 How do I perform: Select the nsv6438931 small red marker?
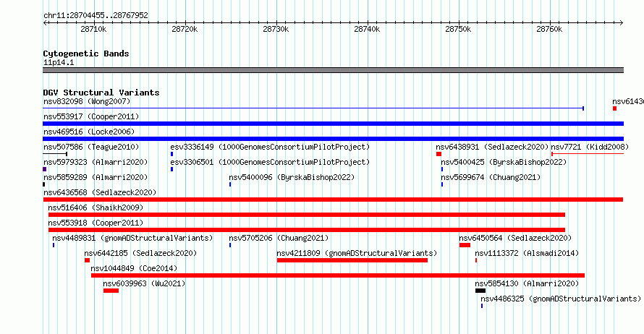pos(438,154)
